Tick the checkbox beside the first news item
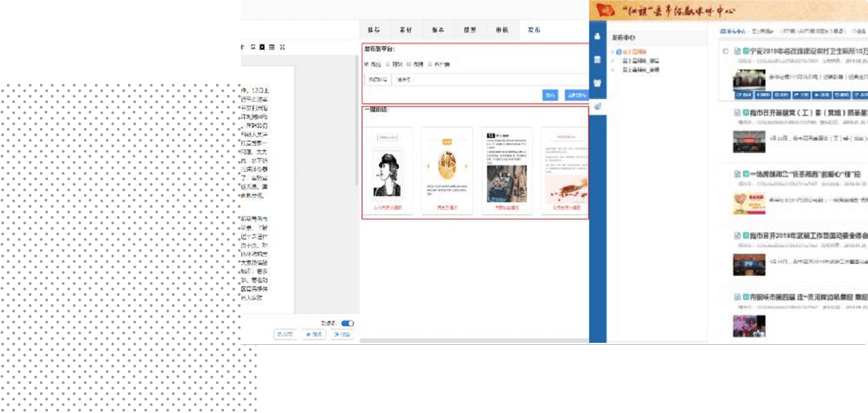This screenshot has height=413, width=868. 725,52
